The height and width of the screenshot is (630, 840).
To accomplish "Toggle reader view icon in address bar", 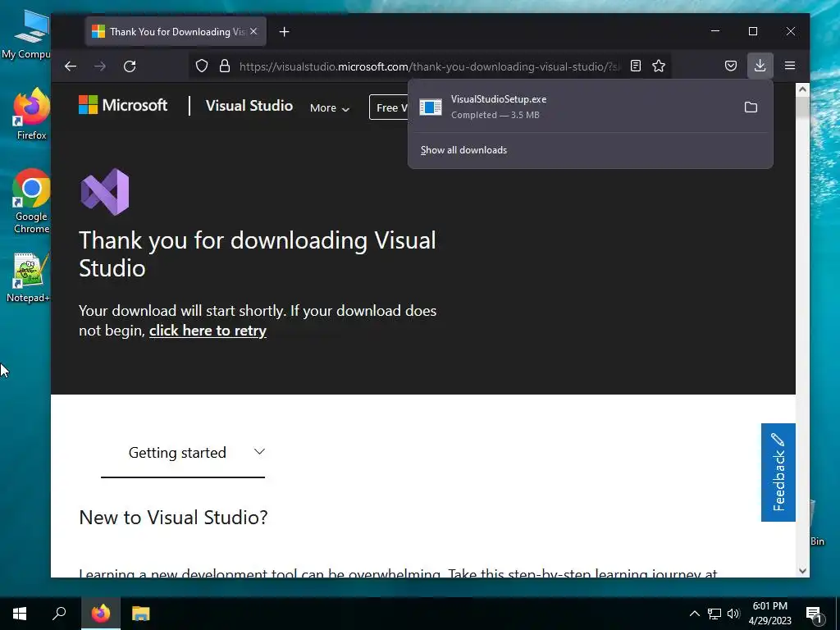I will (x=636, y=66).
